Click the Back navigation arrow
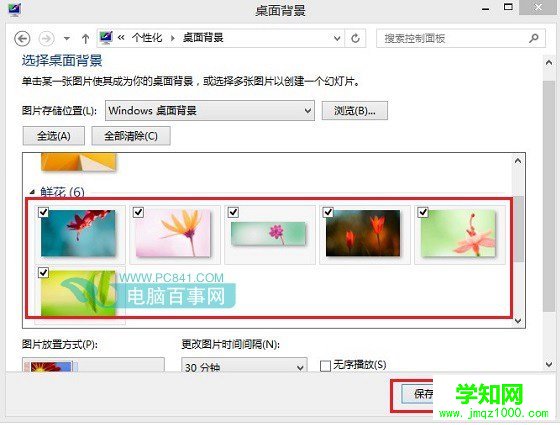The image size is (560, 425). [22, 38]
